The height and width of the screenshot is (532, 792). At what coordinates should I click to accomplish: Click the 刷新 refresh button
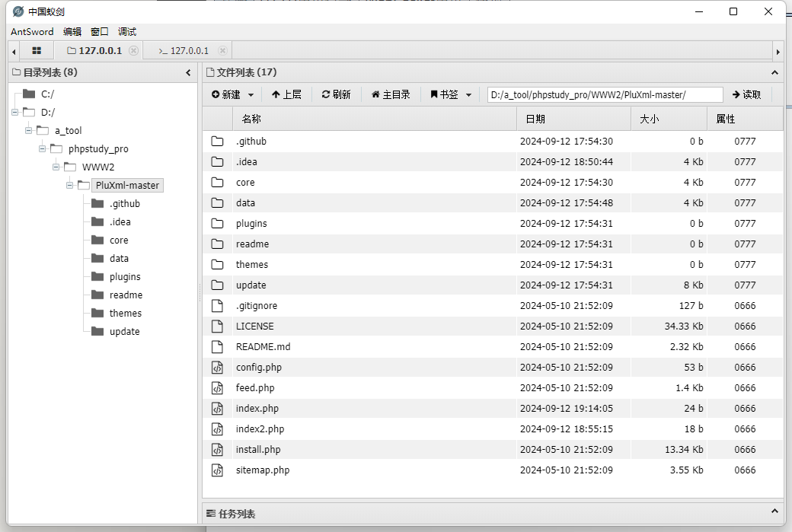point(336,94)
